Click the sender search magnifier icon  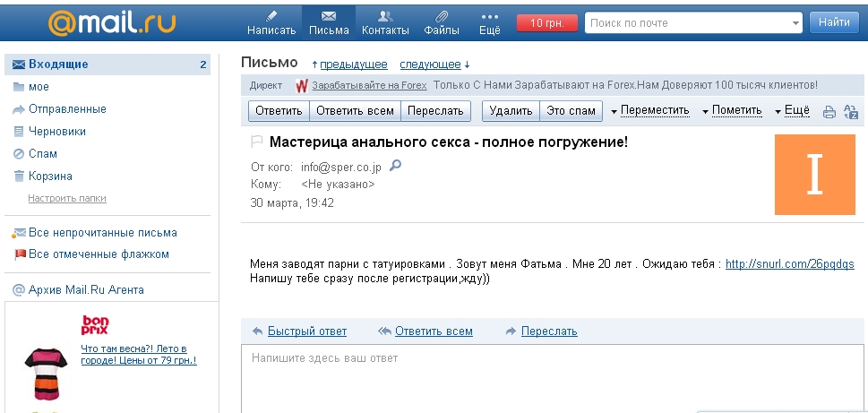pyautogui.click(x=395, y=165)
